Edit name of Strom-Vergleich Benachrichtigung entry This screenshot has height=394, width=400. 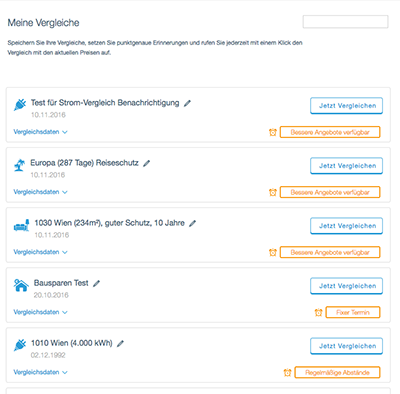point(187,103)
